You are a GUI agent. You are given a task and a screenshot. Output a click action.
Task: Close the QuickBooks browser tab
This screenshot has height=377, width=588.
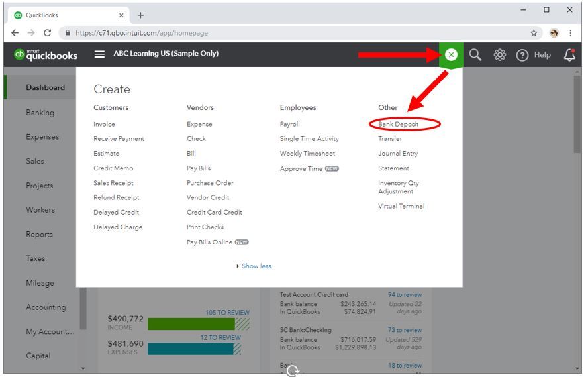click(121, 15)
